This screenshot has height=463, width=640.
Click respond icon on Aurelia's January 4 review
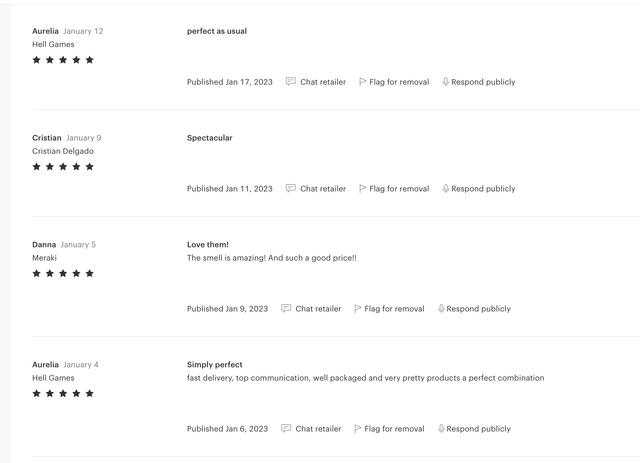(x=441, y=429)
